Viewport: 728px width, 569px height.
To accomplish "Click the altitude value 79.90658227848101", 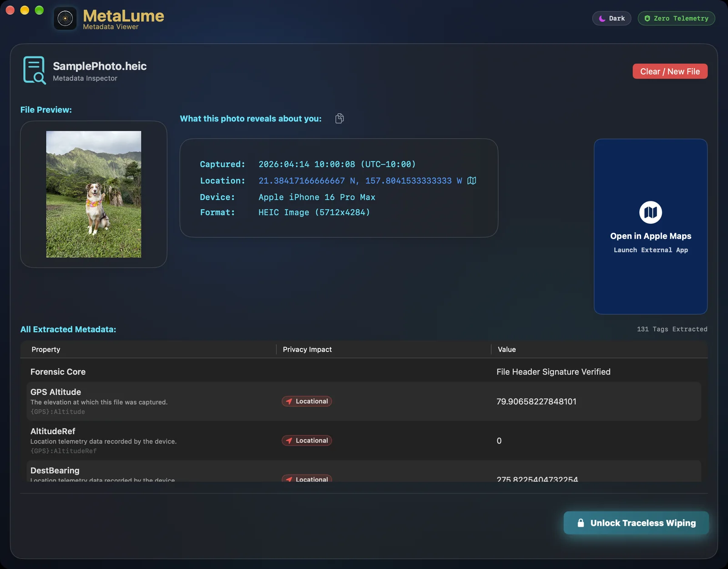I will [x=536, y=402].
